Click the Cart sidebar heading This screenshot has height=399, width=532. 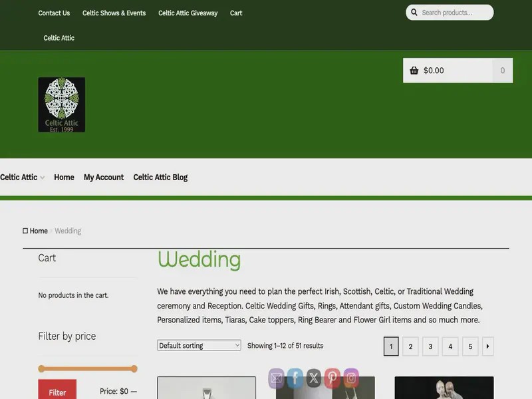click(x=47, y=258)
